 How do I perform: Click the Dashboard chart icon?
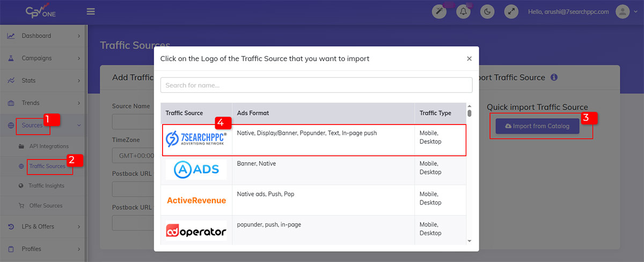click(11, 36)
